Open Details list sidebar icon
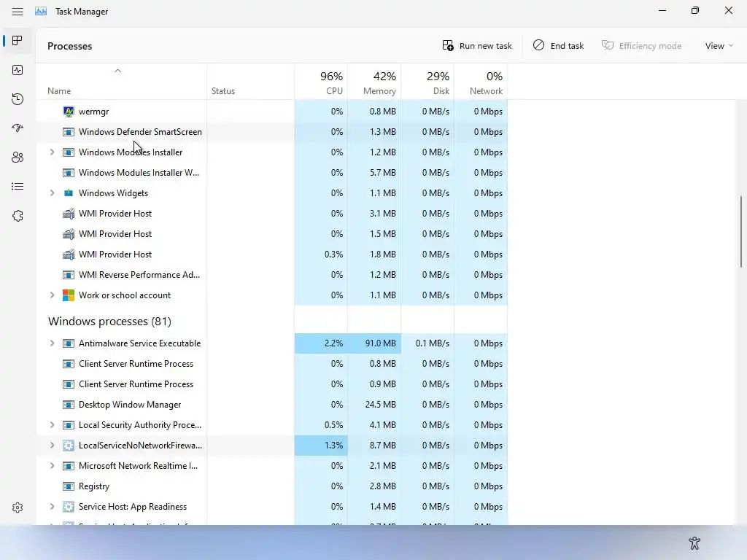 click(18, 186)
